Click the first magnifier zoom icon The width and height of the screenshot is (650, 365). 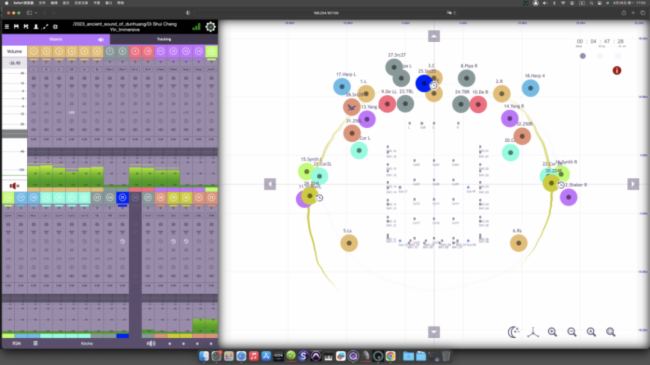[x=552, y=332]
